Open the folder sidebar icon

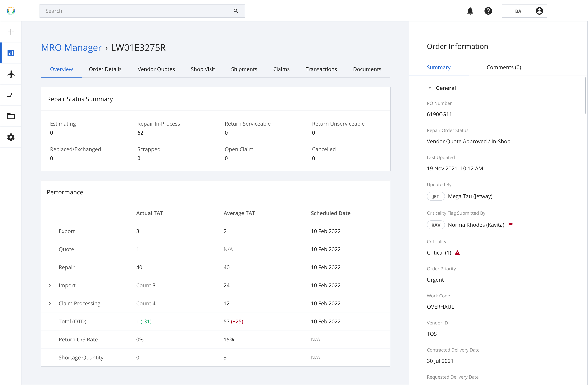(11, 116)
